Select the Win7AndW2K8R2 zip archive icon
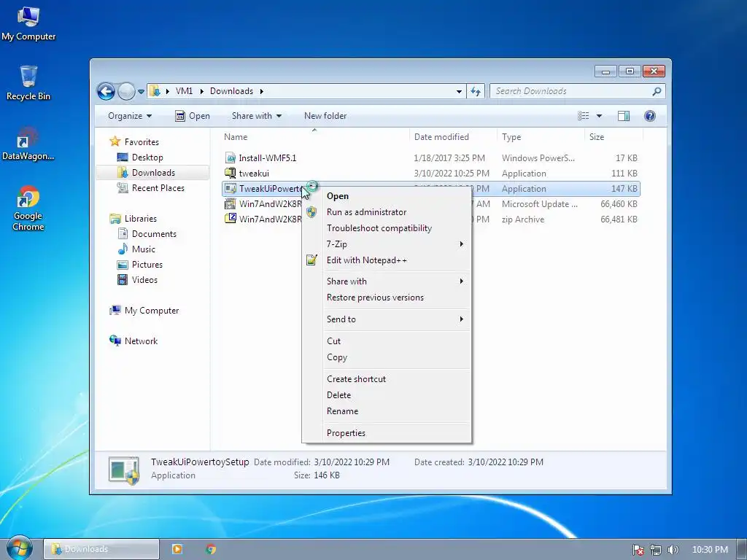 [x=230, y=219]
